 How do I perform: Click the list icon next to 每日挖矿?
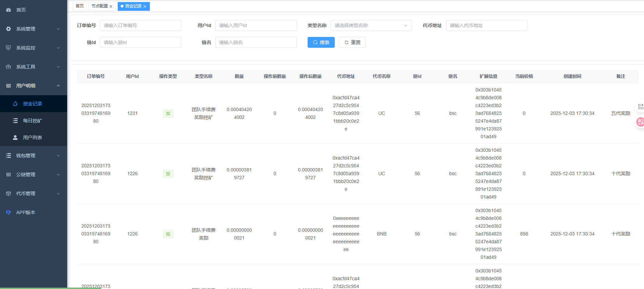tap(15, 121)
